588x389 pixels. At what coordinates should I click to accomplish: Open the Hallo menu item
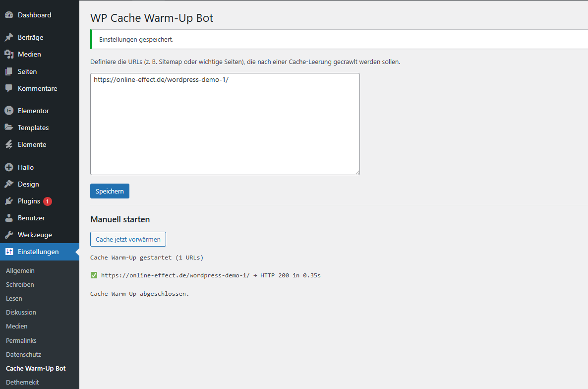[26, 167]
